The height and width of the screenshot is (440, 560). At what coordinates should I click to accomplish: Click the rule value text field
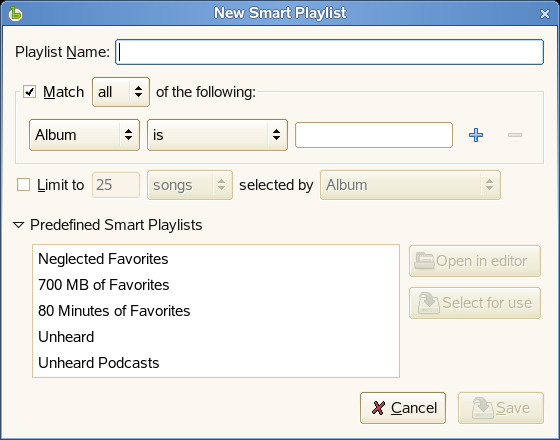(374, 135)
